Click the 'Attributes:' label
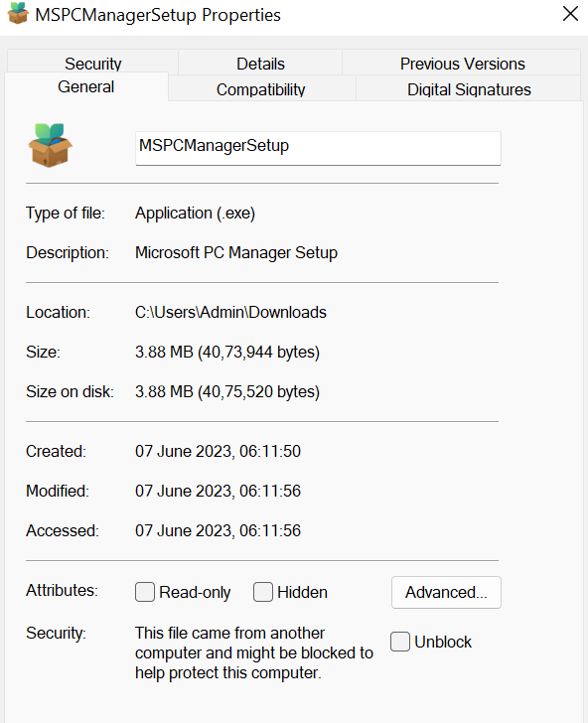 [62, 590]
